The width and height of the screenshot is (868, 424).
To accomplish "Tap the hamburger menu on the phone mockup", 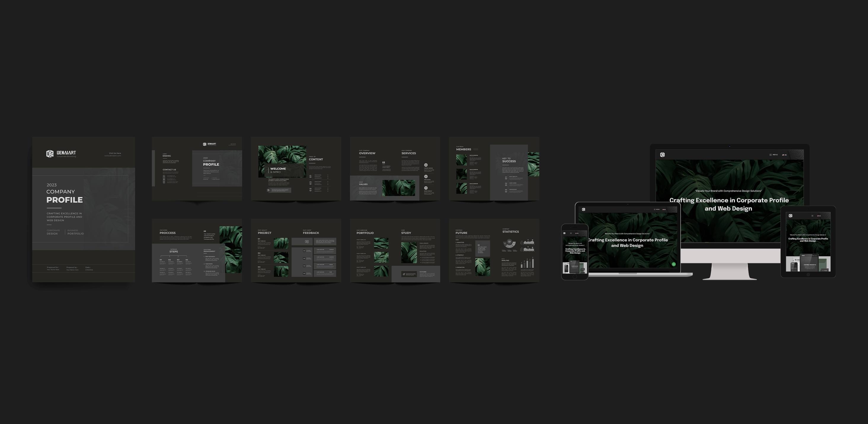I will 571,233.
